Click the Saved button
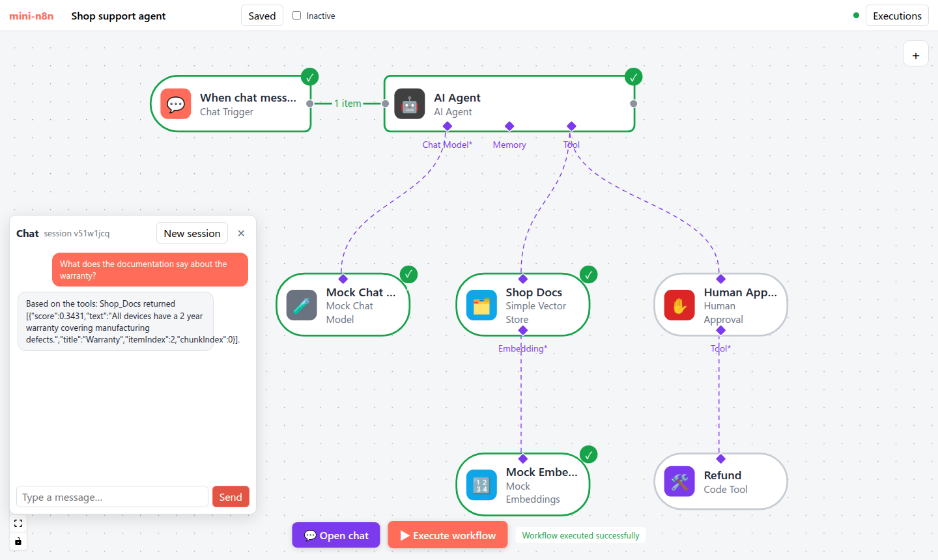The width and height of the screenshot is (938, 560). click(262, 16)
